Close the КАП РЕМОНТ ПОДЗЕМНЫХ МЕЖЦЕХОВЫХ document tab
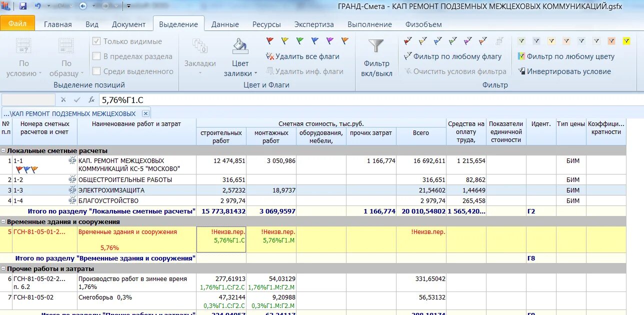This screenshot has width=644, height=315. click(145, 113)
